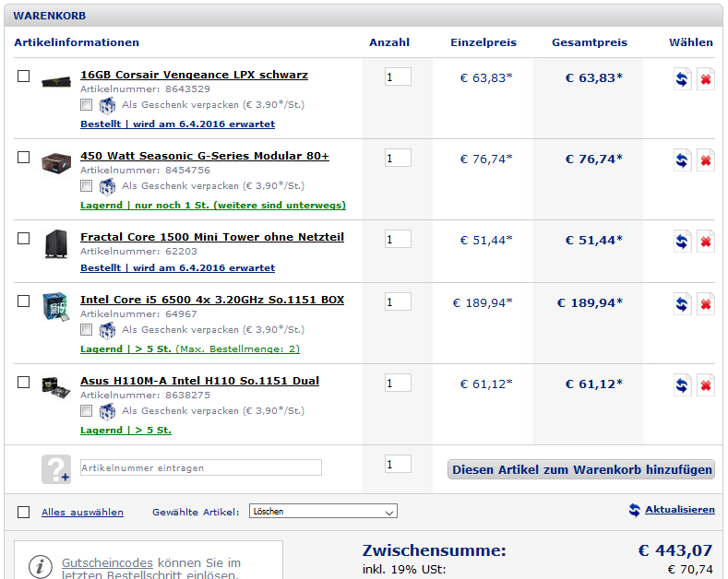Open the Gewählte Artikel Löschen dropdown

pos(323,512)
